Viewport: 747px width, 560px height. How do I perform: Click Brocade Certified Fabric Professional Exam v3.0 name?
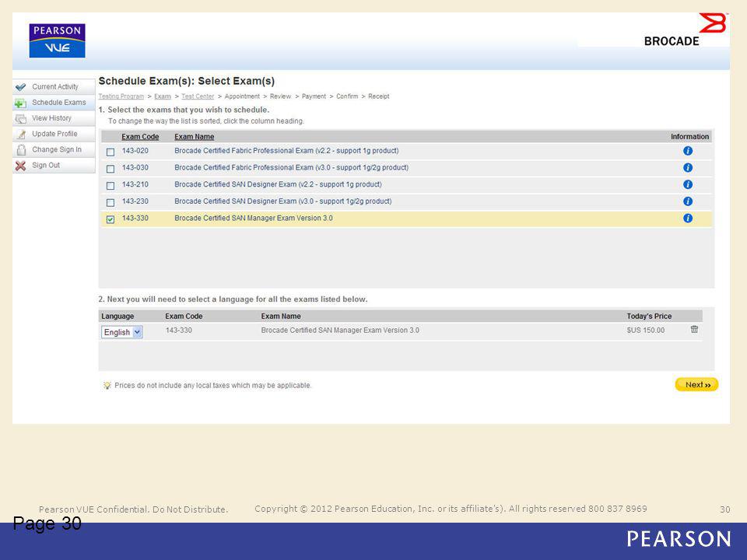(x=291, y=167)
